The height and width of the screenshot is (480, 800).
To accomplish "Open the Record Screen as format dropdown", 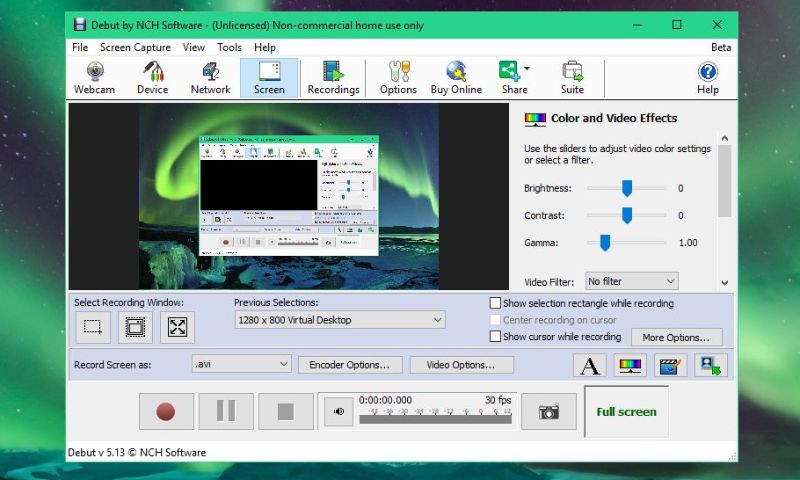I will [241, 364].
